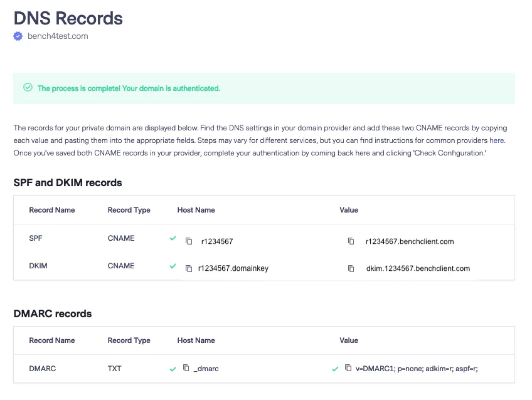Screen dimensions: 532x400
Task: Click the domain authenticated success message
Action: (129, 88)
